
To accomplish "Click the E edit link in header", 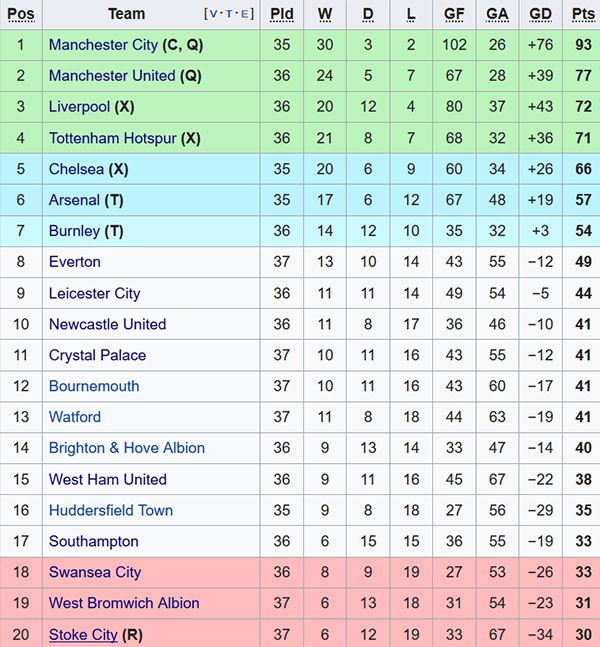I will tap(245, 14).
